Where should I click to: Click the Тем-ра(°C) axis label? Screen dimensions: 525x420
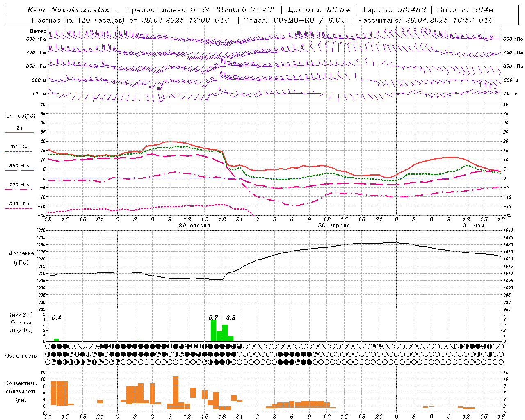[19, 116]
